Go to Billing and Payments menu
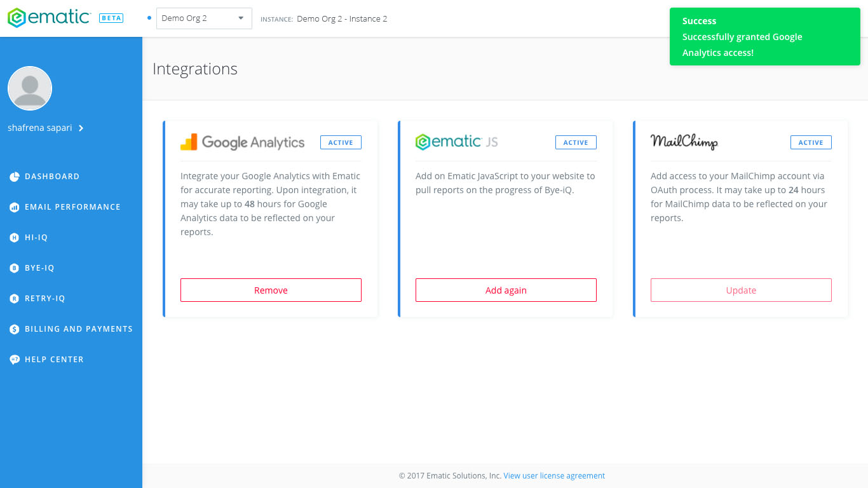Image resolution: width=868 pixels, height=488 pixels. (79, 329)
